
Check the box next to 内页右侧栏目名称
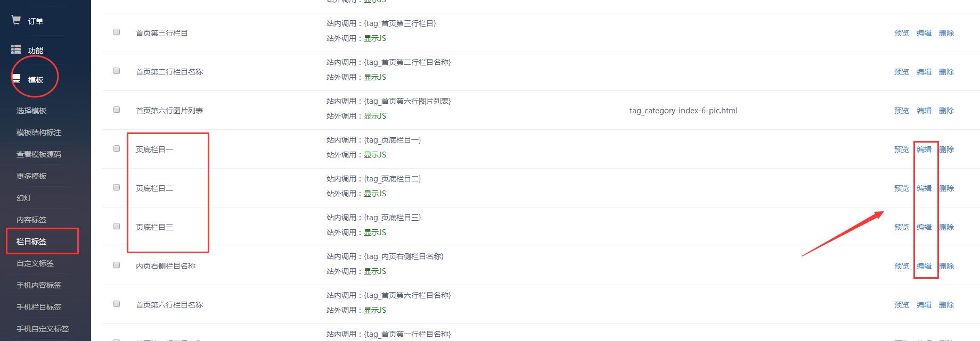coord(117,265)
